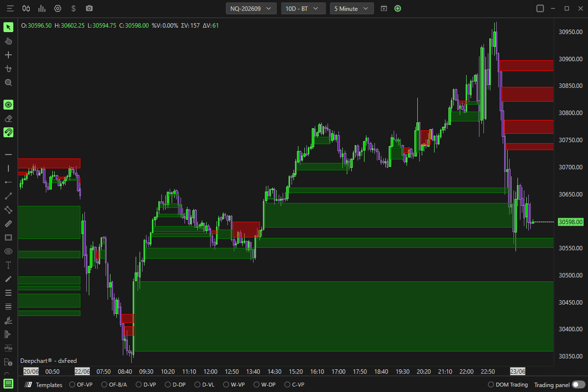Select the trend line segment tool

8,196
